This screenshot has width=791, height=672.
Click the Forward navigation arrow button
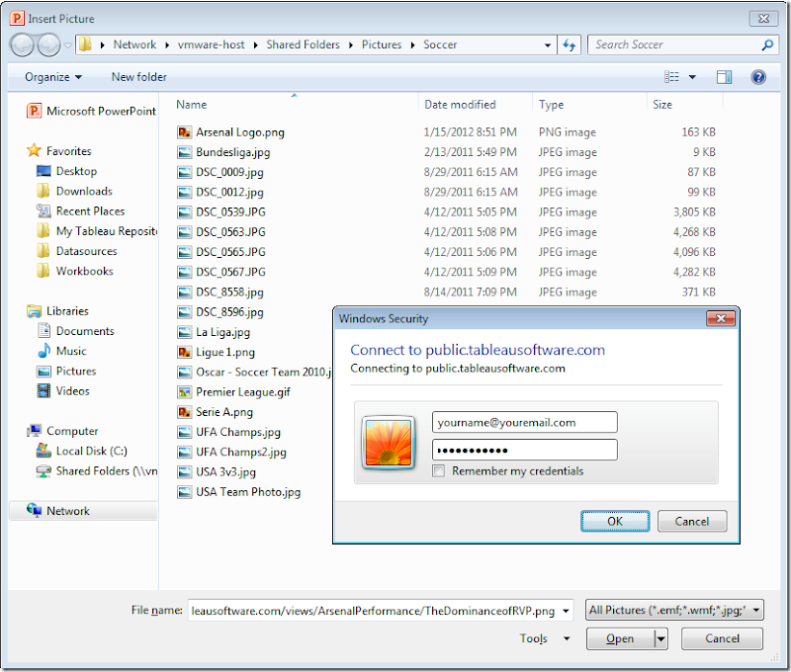48,44
